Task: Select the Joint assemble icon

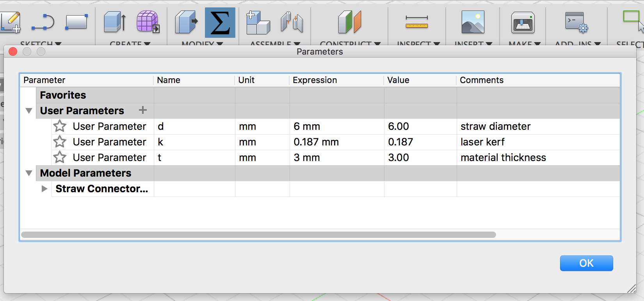Action: pos(292,22)
